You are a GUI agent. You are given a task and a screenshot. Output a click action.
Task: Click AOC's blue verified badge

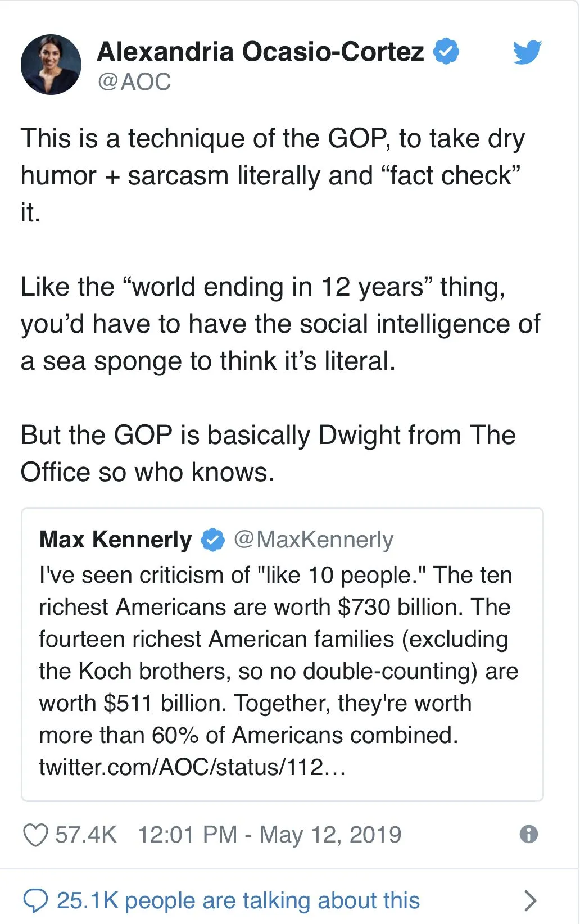click(x=446, y=51)
